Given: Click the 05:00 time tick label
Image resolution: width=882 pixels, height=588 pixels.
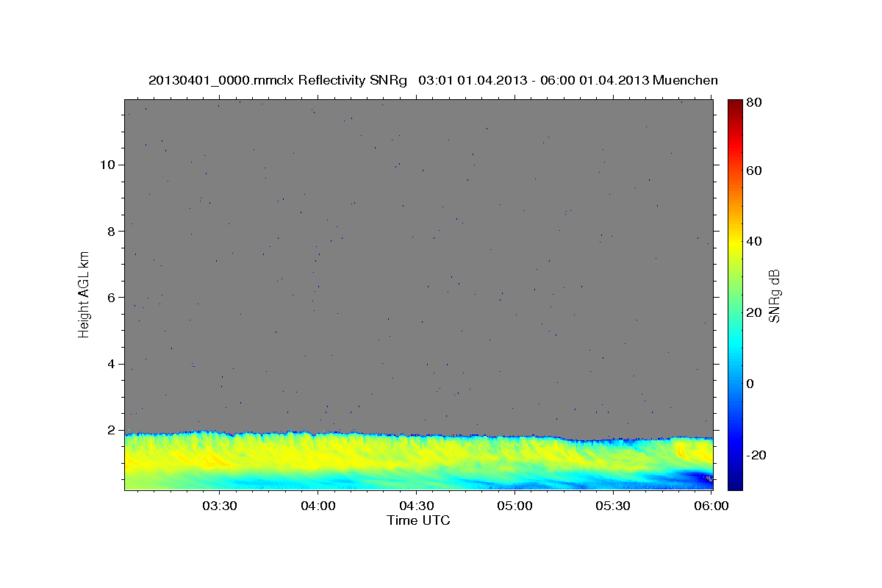Looking at the screenshot, I should tap(514, 506).
